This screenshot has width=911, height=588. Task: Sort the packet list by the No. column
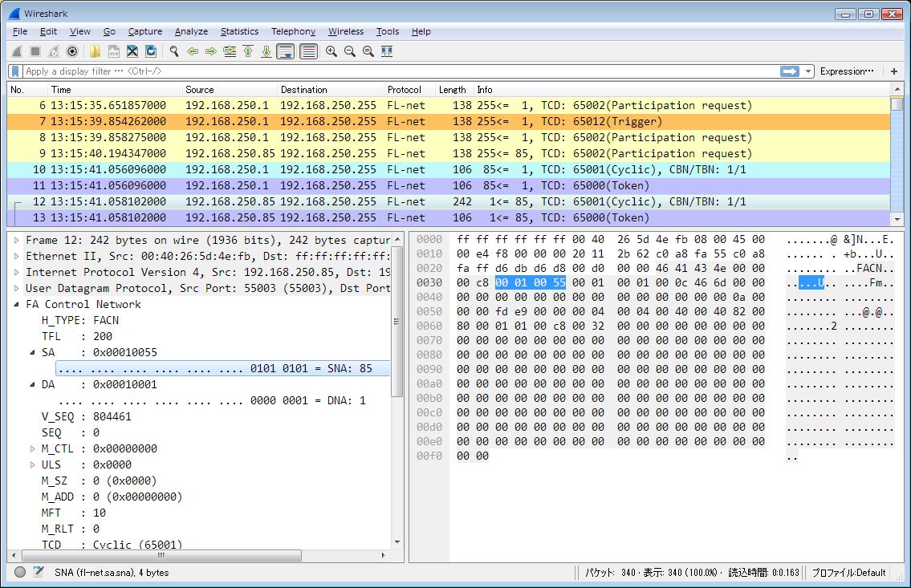[27, 89]
